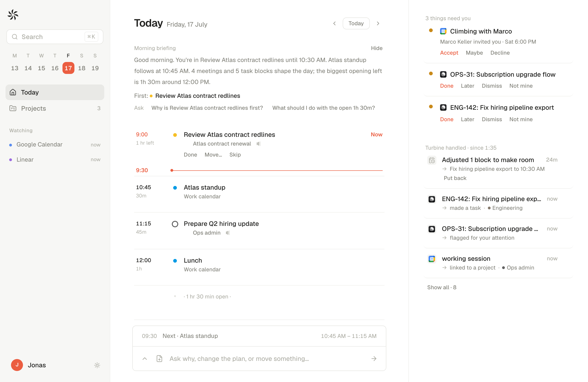The image size is (588, 382).
Task: Click blue dot beside Lunch
Action: pos(175,261)
